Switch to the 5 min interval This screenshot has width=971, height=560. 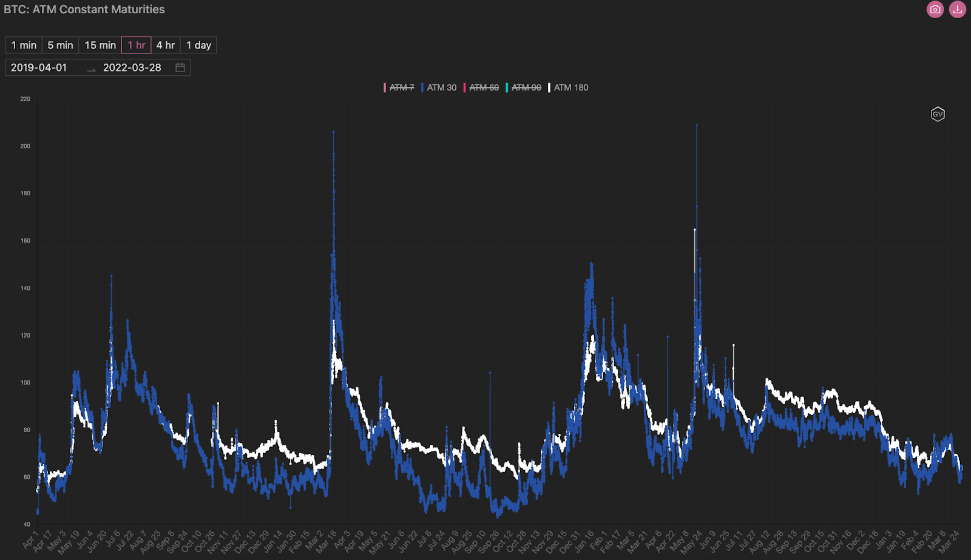click(60, 46)
